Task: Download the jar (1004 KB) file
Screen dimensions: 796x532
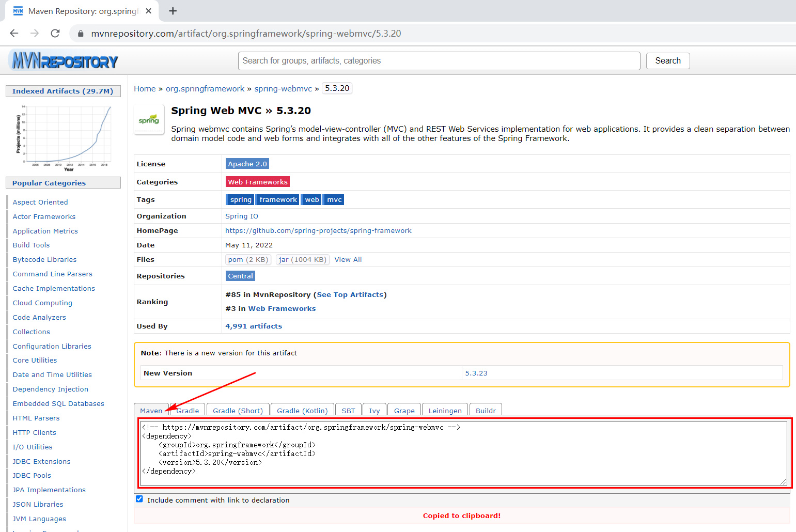Action: (x=303, y=260)
